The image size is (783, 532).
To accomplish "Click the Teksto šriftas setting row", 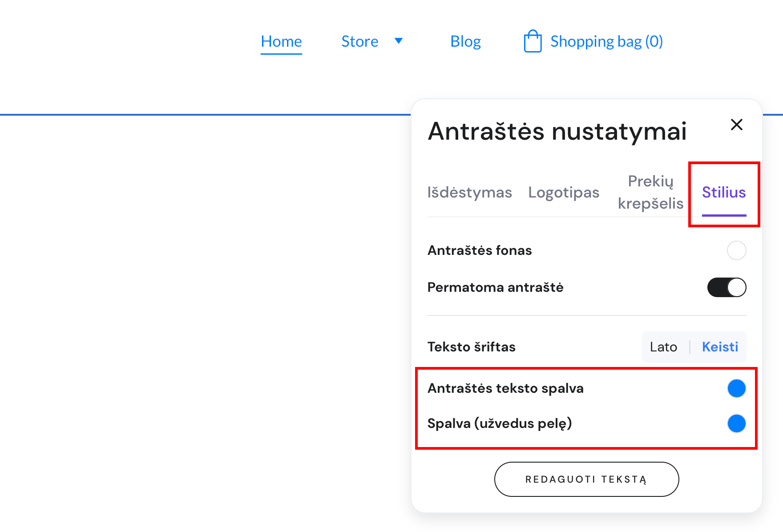I will (x=472, y=347).
